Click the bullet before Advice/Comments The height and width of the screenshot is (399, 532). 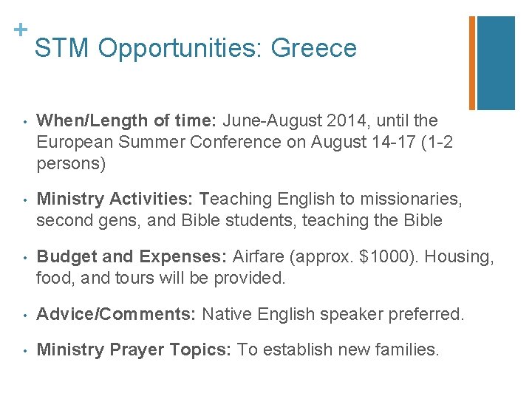click(25, 316)
